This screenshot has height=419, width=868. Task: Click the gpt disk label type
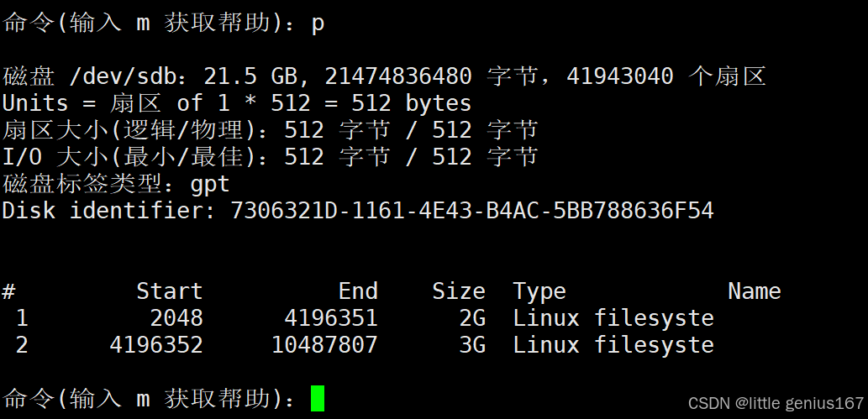[210, 185]
